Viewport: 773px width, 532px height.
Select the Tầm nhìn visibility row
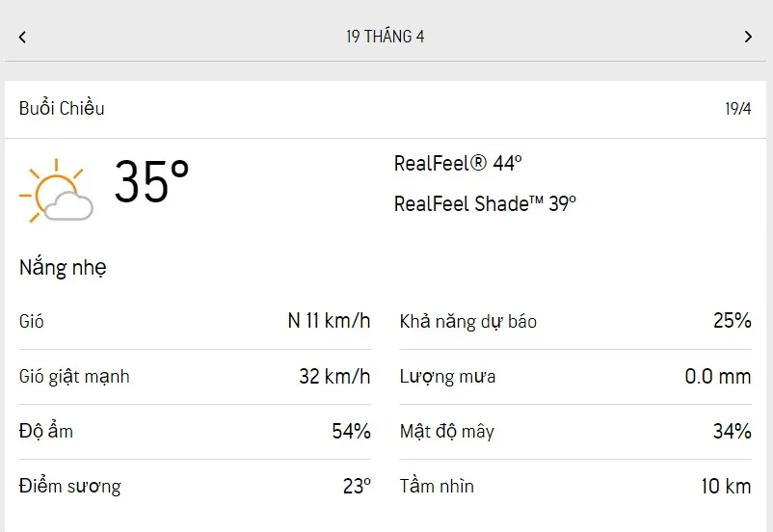[x=575, y=486]
